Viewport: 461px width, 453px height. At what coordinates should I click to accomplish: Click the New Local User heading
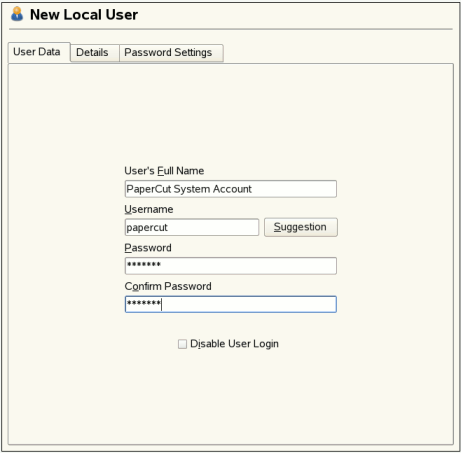[x=84, y=15]
